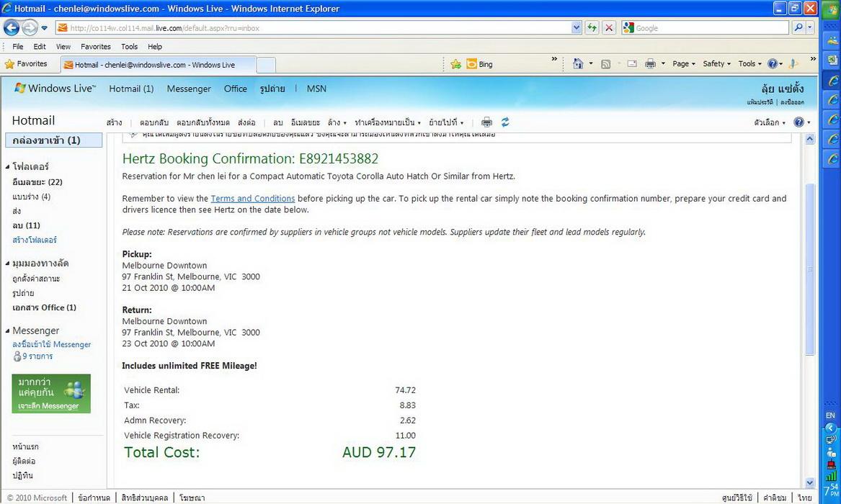Image resolution: width=841 pixels, height=504 pixels.
Task: Click the Favorites star button
Action: click(x=26, y=64)
